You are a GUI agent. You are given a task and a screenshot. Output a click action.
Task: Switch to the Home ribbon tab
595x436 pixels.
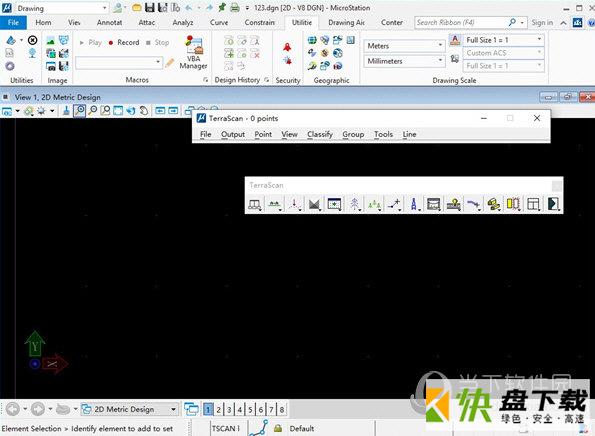point(43,22)
